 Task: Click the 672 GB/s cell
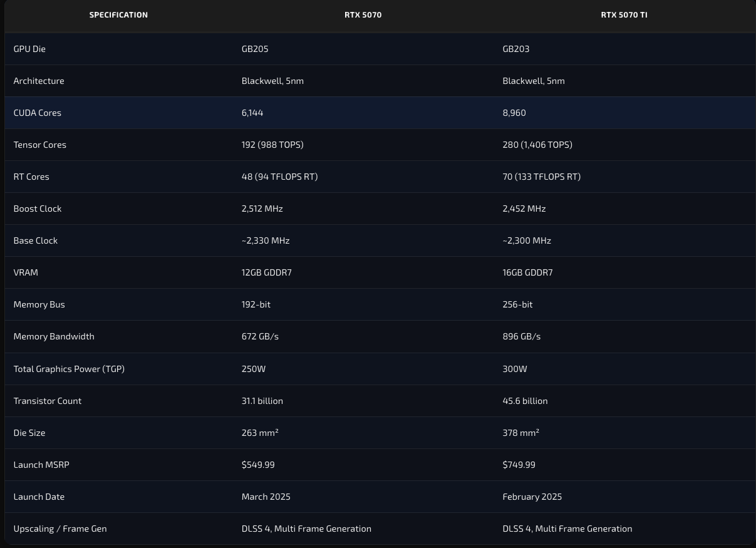coord(260,336)
